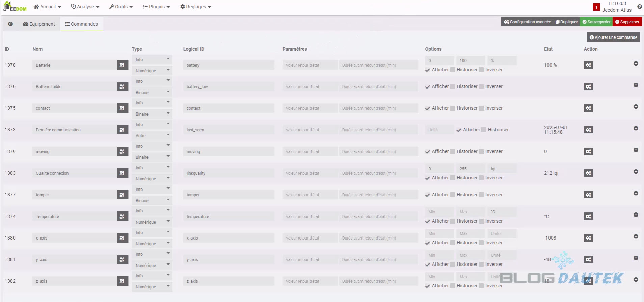Open the Numérique subtype dropdown for Batterie
This screenshot has height=302, width=644.
(x=152, y=71)
